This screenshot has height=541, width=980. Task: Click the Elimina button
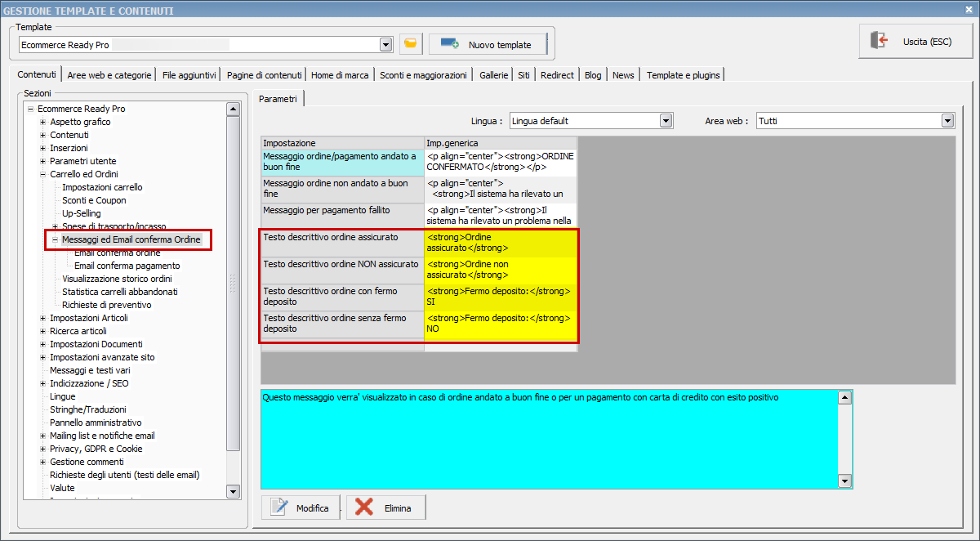(x=385, y=507)
